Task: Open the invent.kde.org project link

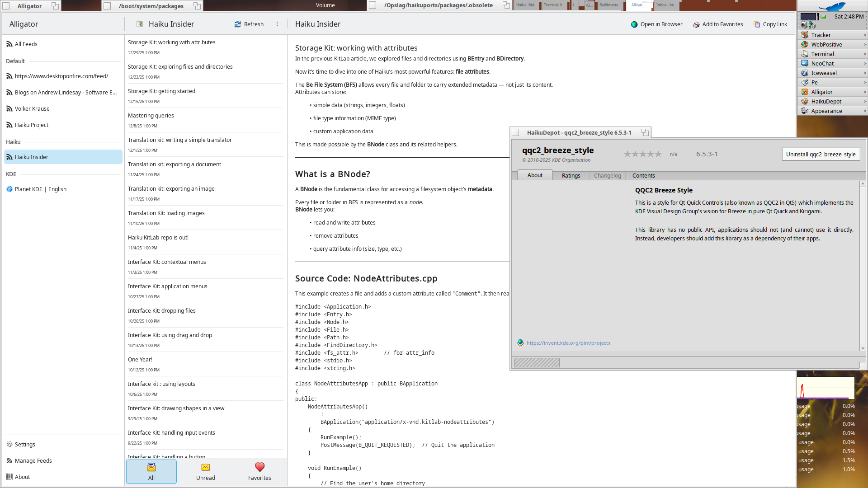Action: [x=568, y=343]
